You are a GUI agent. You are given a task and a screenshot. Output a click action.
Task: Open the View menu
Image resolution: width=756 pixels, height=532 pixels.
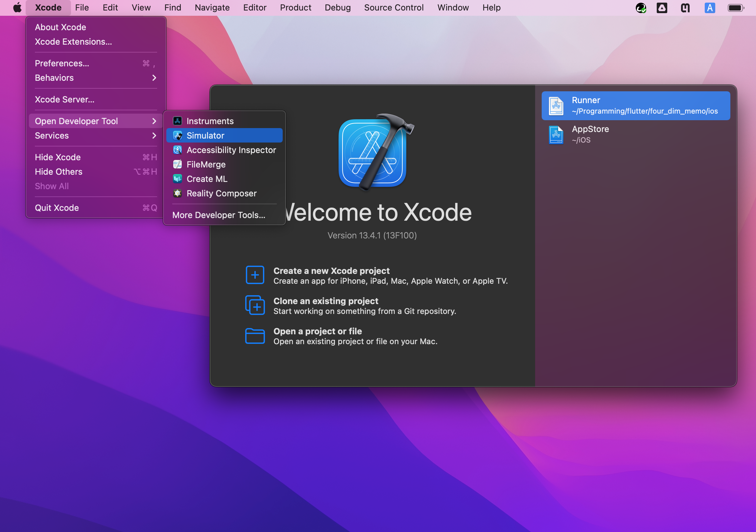[x=141, y=8]
